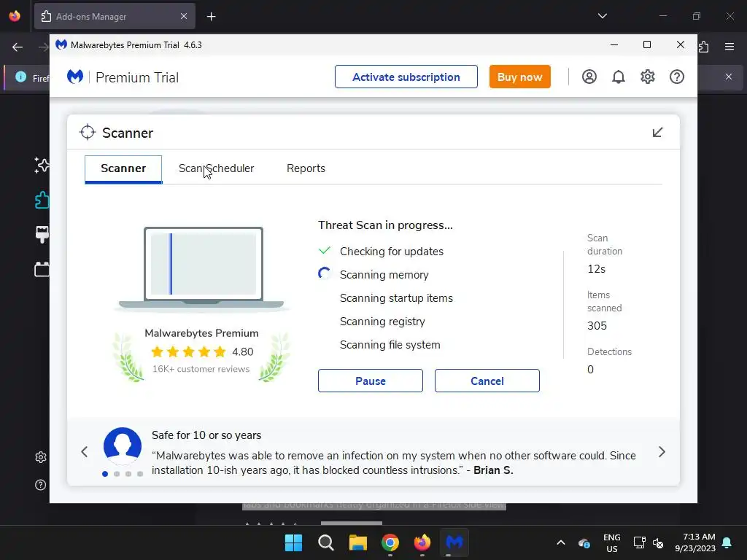
Task: Go back in Firefox with the back arrow
Action: 18,47
